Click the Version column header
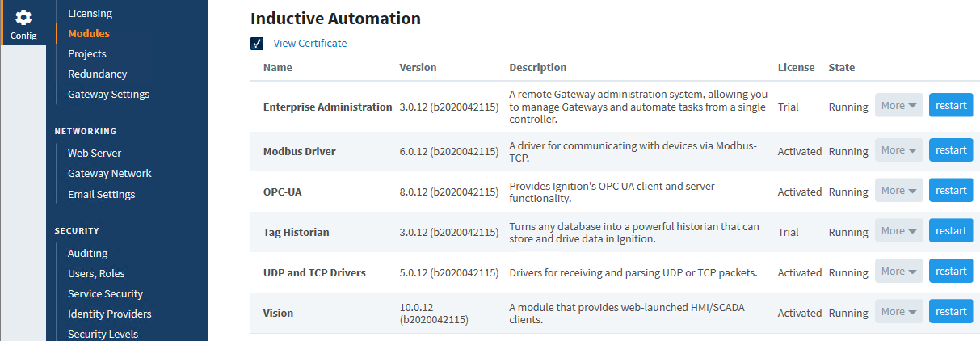This screenshot has width=980, height=341. 418,67
